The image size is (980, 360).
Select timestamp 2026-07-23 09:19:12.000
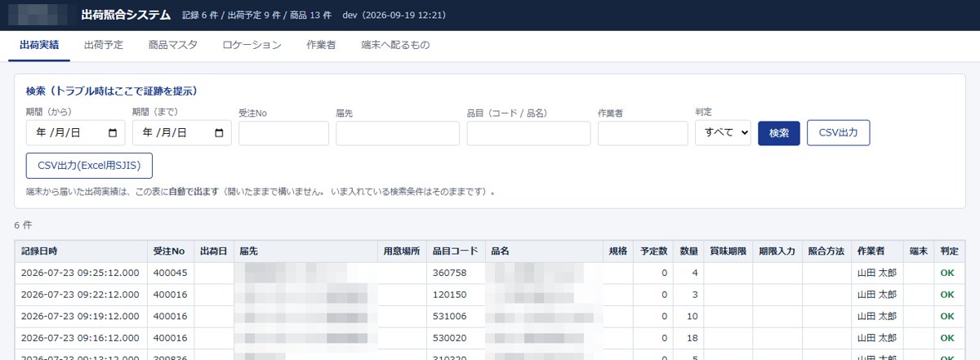(x=80, y=317)
